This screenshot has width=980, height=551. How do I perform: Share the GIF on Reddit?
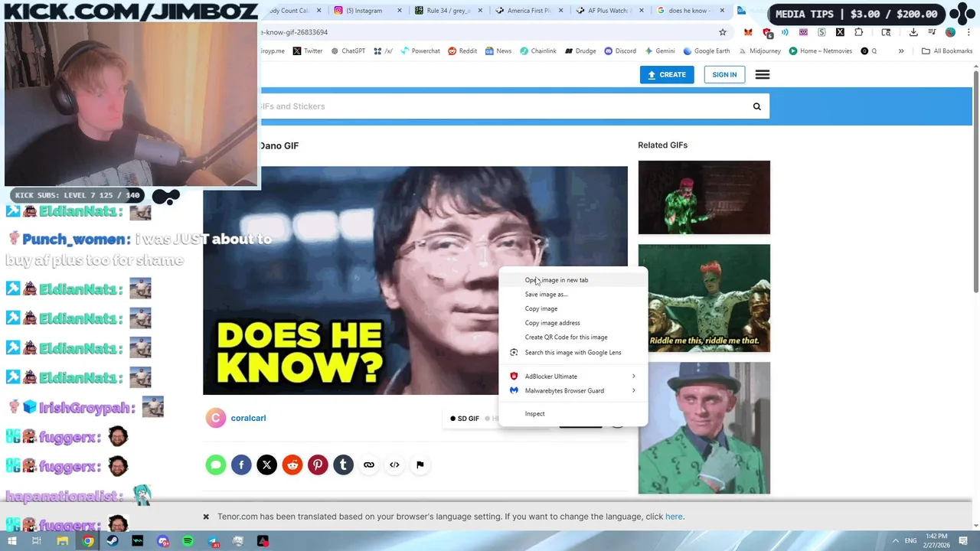(x=292, y=465)
